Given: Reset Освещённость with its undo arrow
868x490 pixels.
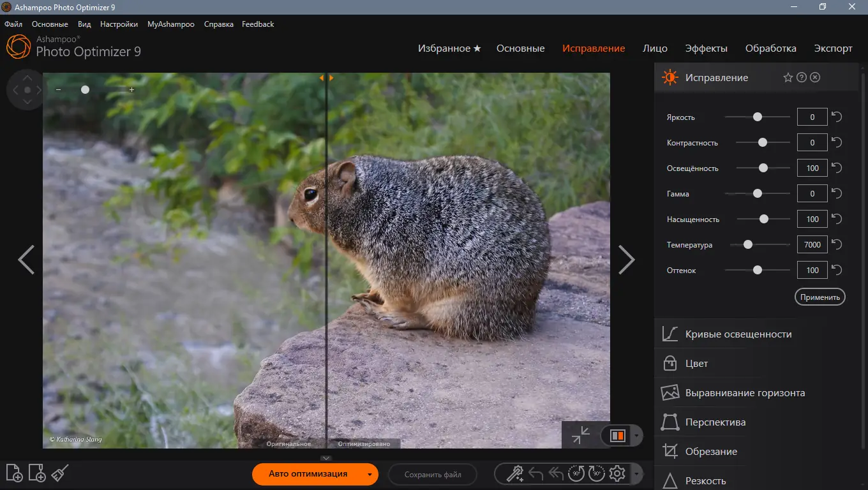Looking at the screenshot, I should point(837,168).
